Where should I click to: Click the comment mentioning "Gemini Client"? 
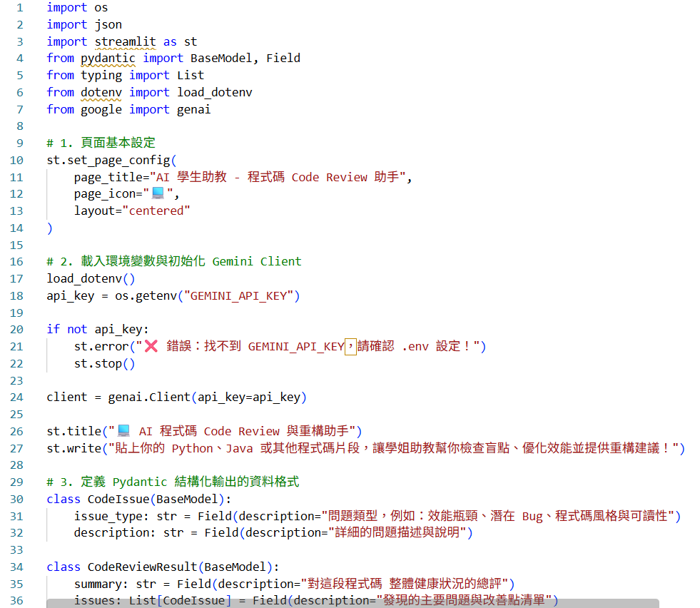(x=174, y=262)
